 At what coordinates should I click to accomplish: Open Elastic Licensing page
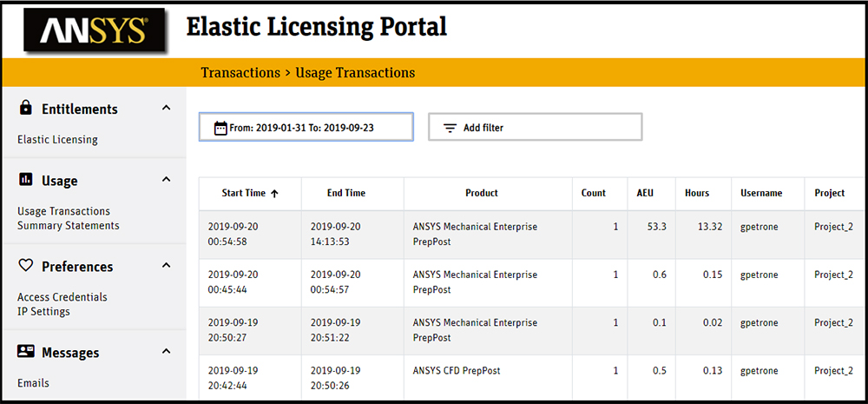(57, 139)
